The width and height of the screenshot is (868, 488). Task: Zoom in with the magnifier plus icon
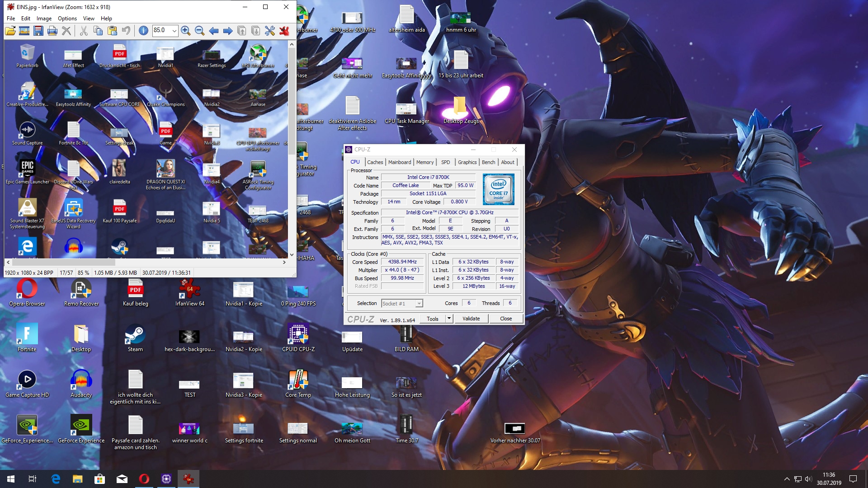click(x=185, y=31)
